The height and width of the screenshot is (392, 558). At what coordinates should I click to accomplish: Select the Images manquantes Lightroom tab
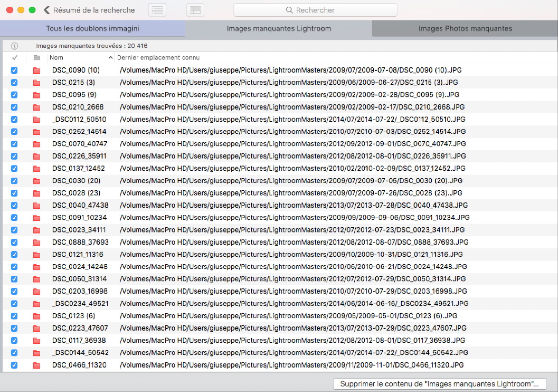pyautogui.click(x=279, y=29)
